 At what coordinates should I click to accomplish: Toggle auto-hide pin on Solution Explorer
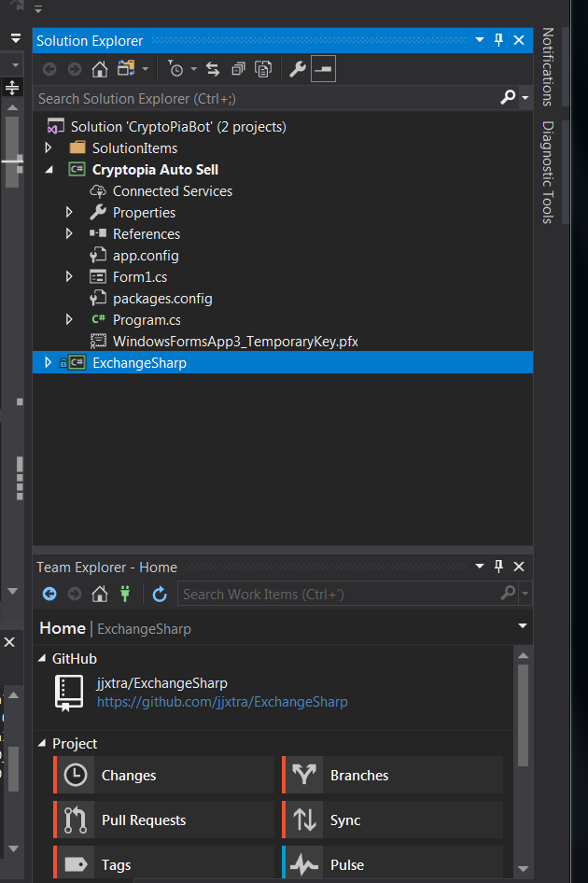point(498,40)
